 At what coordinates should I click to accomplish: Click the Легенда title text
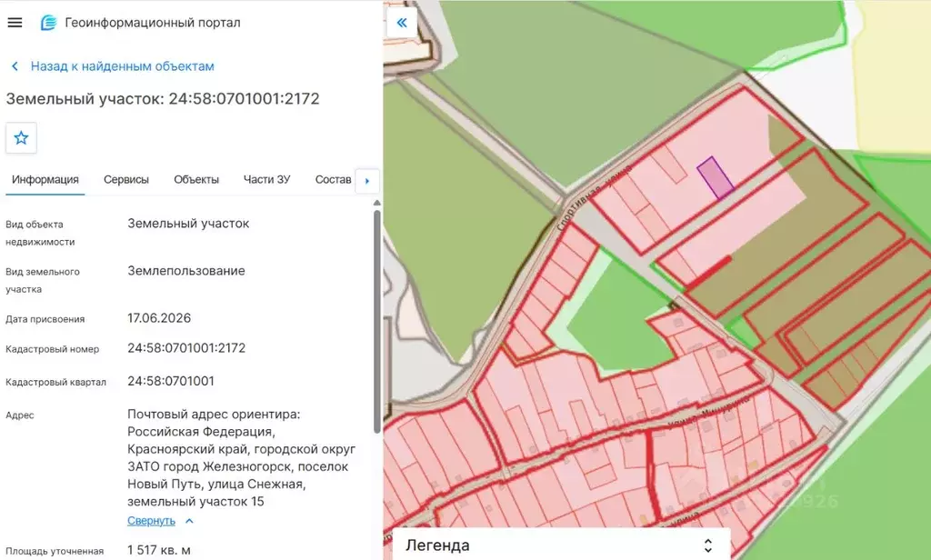pyautogui.click(x=437, y=545)
